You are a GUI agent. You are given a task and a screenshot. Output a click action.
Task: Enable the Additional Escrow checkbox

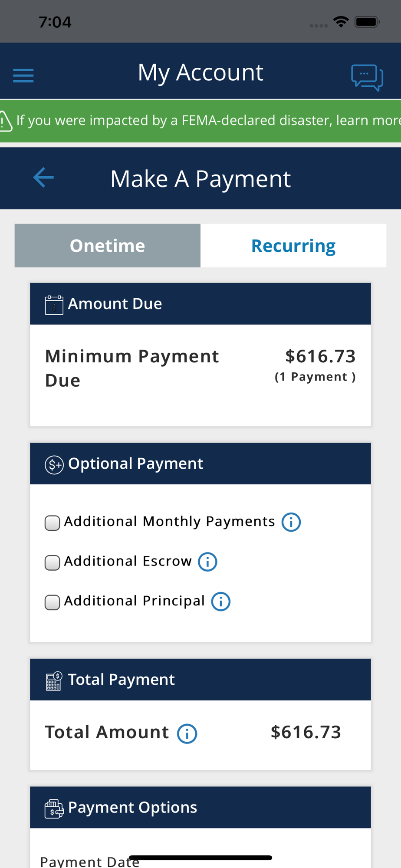[53, 563]
